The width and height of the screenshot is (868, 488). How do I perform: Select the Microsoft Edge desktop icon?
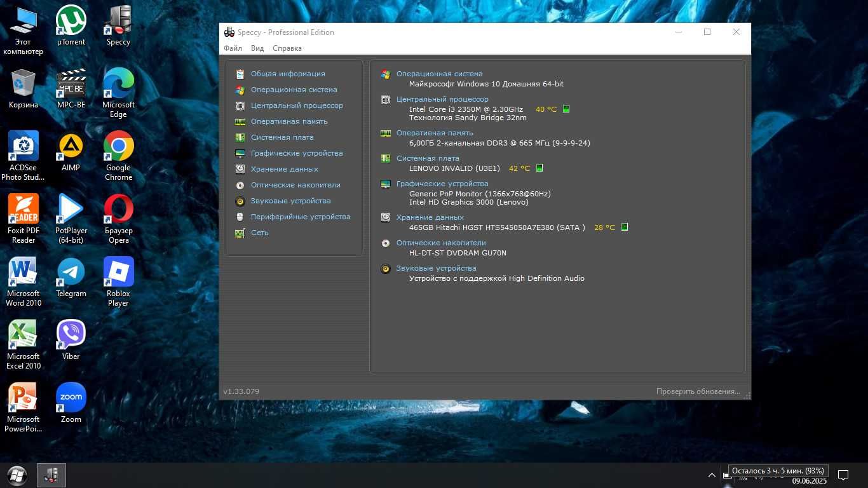118,93
